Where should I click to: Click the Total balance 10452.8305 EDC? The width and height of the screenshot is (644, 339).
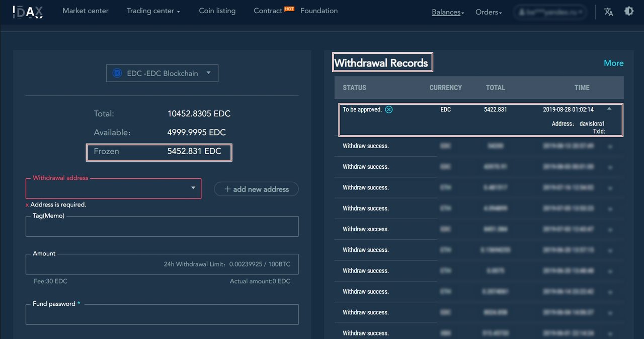199,114
